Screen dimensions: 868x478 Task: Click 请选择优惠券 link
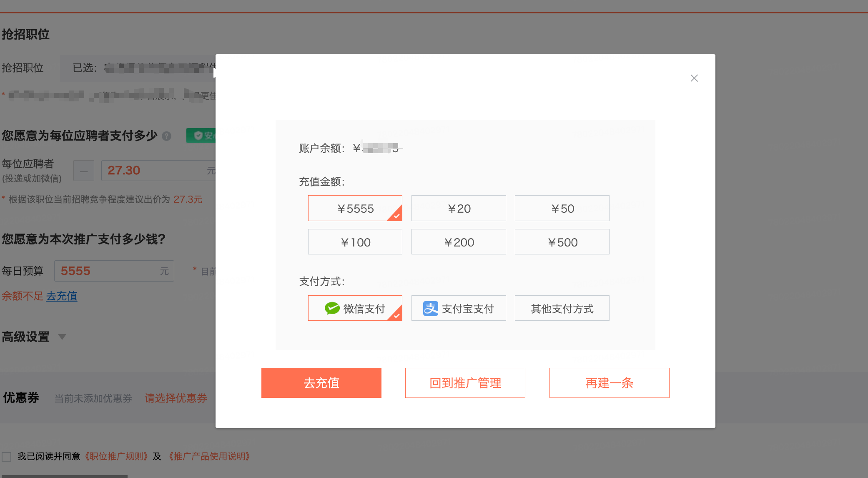176,398
